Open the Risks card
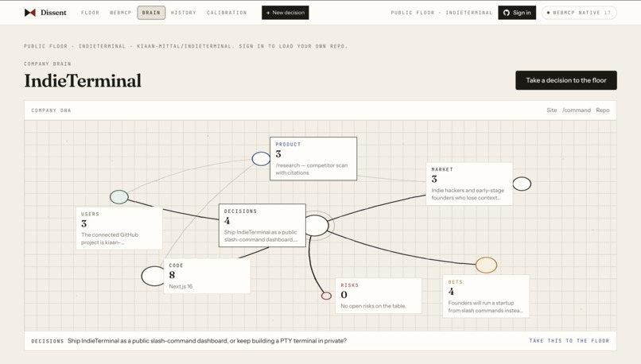This screenshot has width=641, height=364. 379,296
